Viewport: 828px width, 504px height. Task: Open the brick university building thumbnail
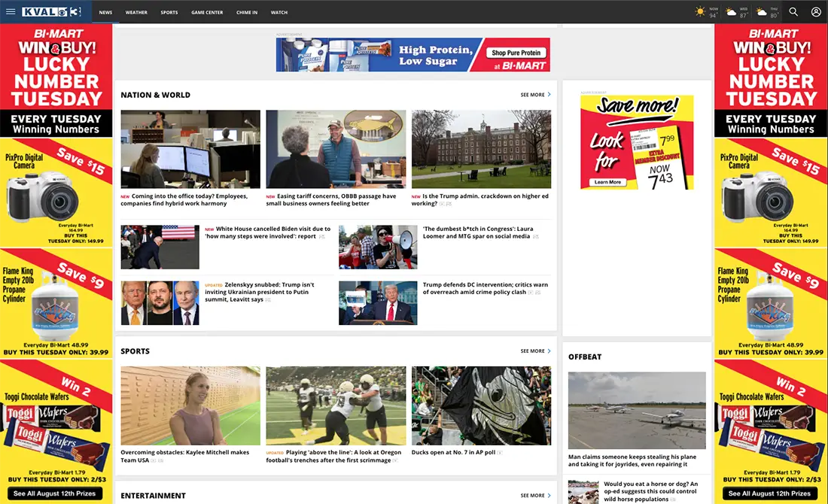(x=481, y=149)
